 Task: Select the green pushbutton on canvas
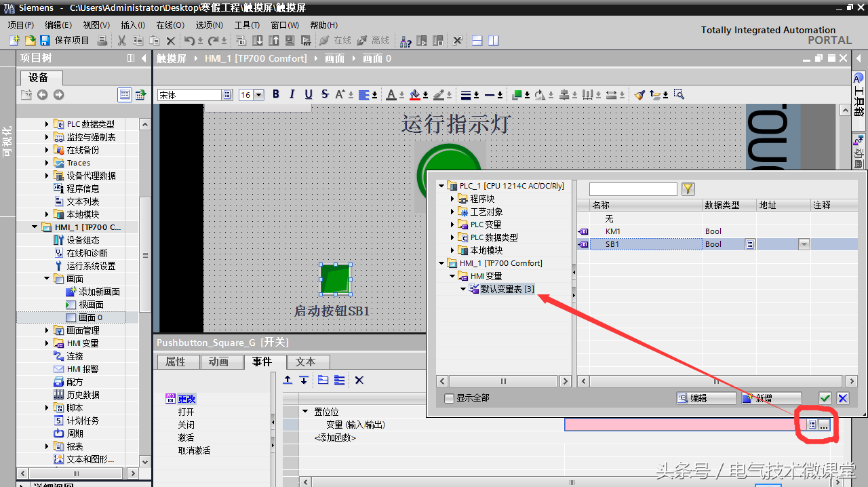click(x=336, y=279)
